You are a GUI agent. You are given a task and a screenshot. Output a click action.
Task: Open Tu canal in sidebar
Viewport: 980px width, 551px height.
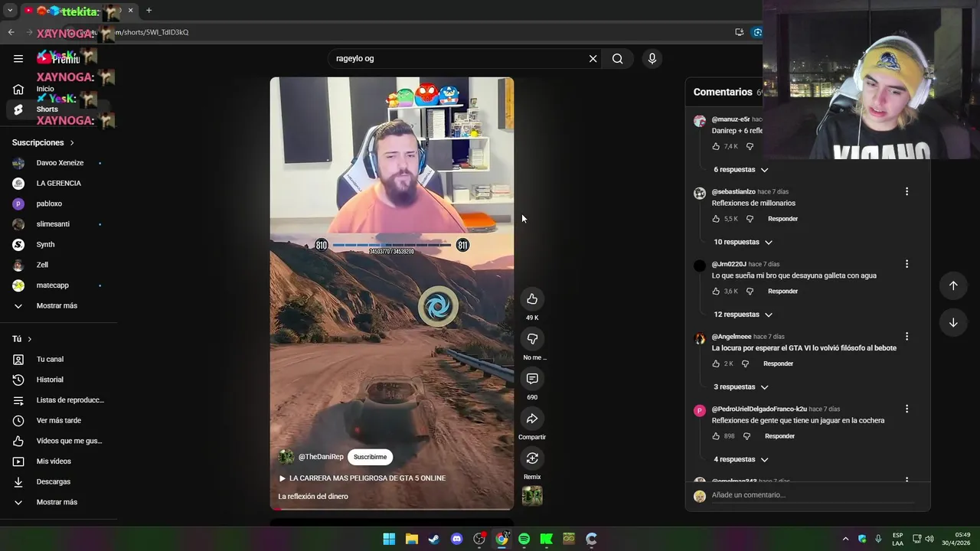coord(58,360)
